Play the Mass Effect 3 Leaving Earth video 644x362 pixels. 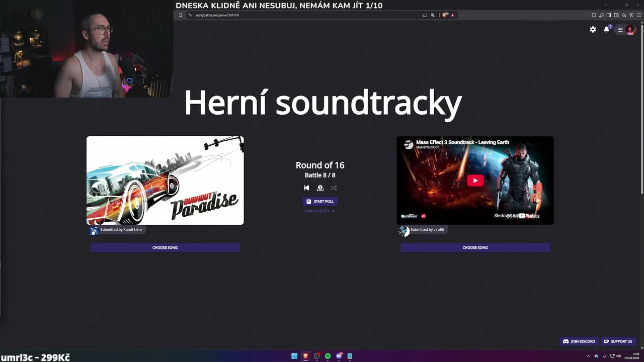[x=475, y=180]
